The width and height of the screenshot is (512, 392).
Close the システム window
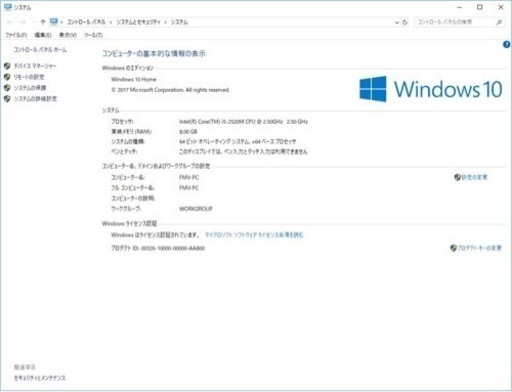[x=501, y=7]
